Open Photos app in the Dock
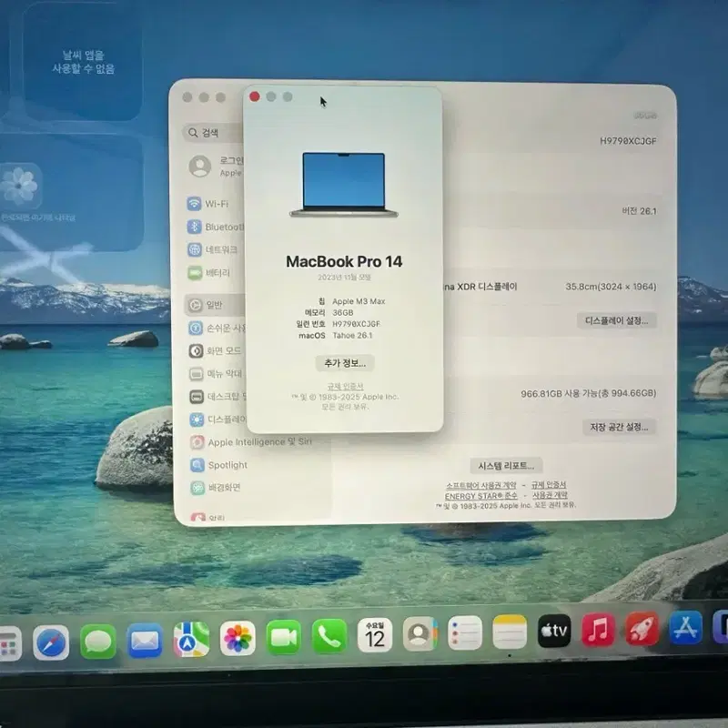728x728 pixels. pos(238,639)
